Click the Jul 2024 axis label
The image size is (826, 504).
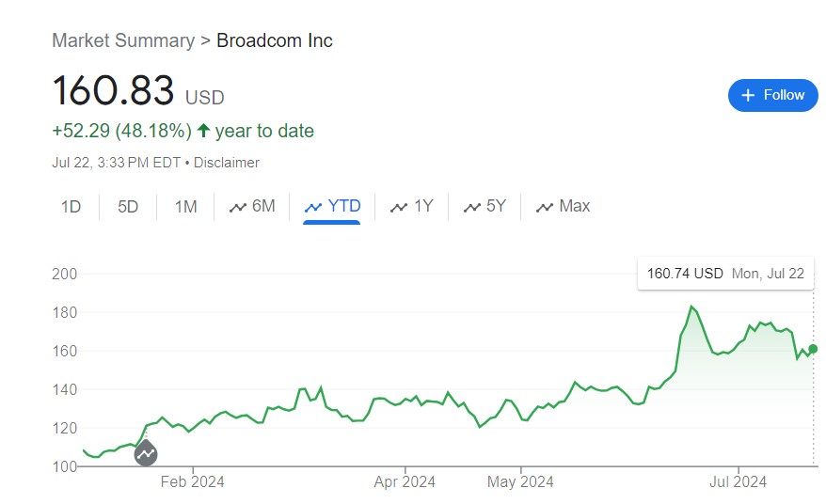pyautogui.click(x=739, y=482)
